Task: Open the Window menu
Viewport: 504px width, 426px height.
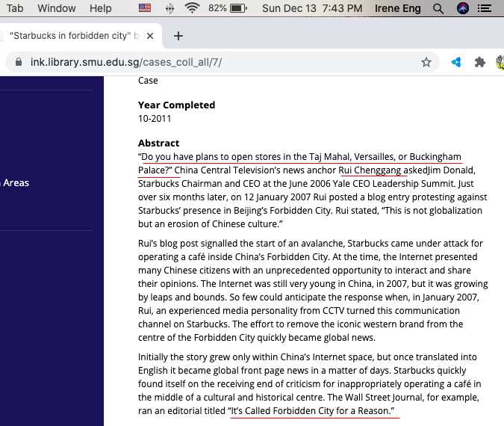Action: coord(57,8)
